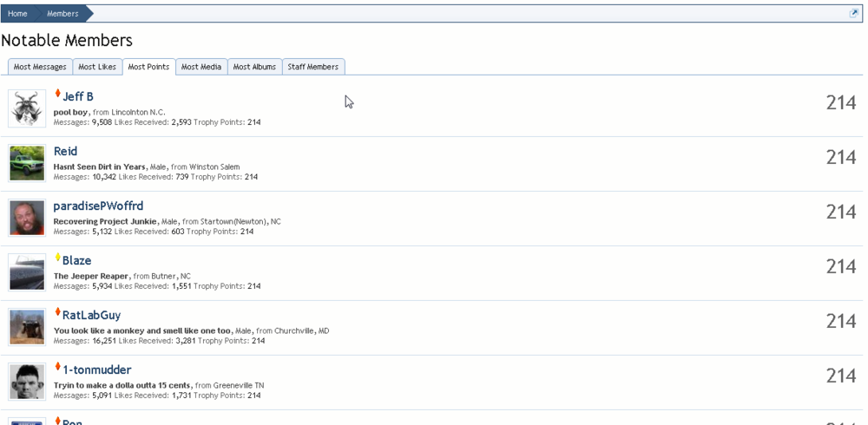The image size is (868, 425).
Task: Click paradisePWoffrd's avatar photo
Action: click(x=27, y=218)
